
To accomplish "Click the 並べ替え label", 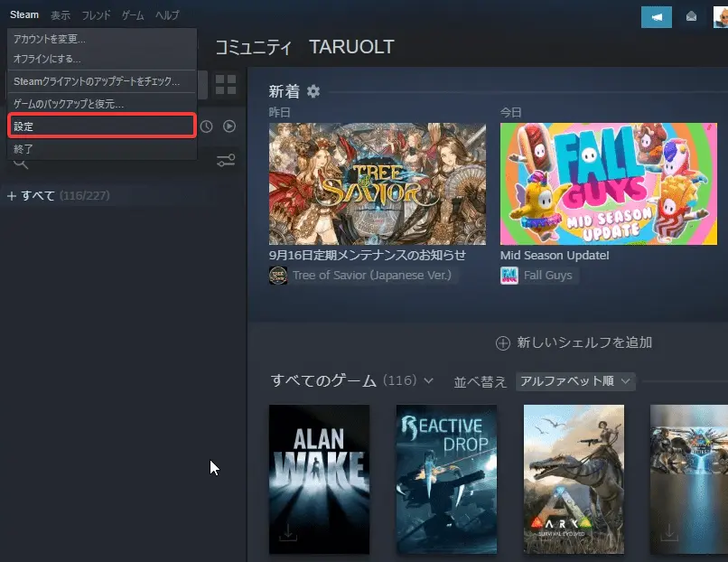I will [481, 382].
